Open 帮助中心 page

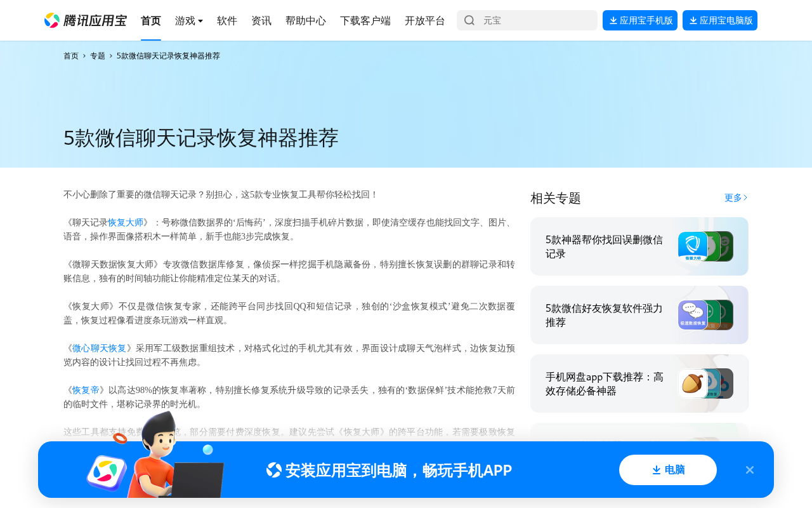[x=306, y=20]
